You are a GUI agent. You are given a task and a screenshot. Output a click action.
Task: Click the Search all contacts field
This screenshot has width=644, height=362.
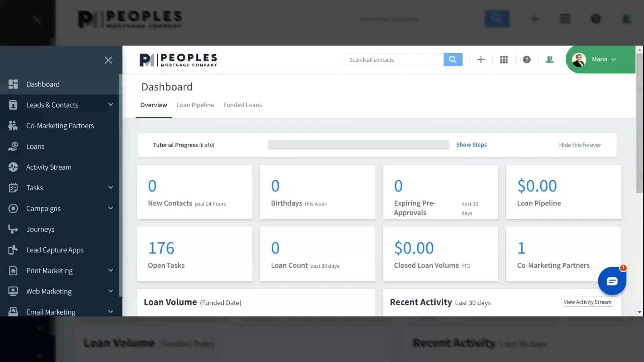point(394,60)
